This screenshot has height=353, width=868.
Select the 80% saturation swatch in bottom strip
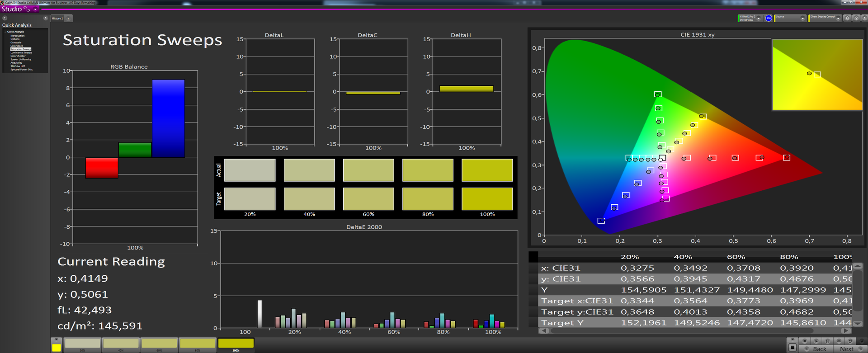[x=198, y=344]
